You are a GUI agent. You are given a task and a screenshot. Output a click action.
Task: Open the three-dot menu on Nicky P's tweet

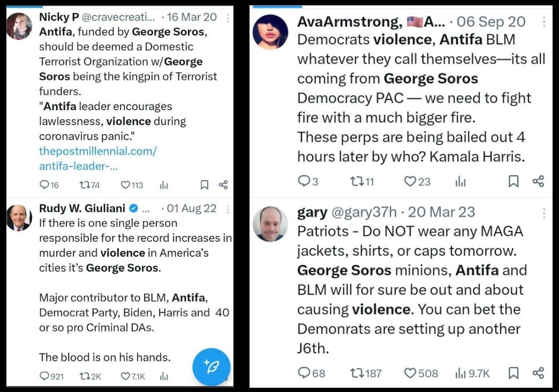click(228, 18)
